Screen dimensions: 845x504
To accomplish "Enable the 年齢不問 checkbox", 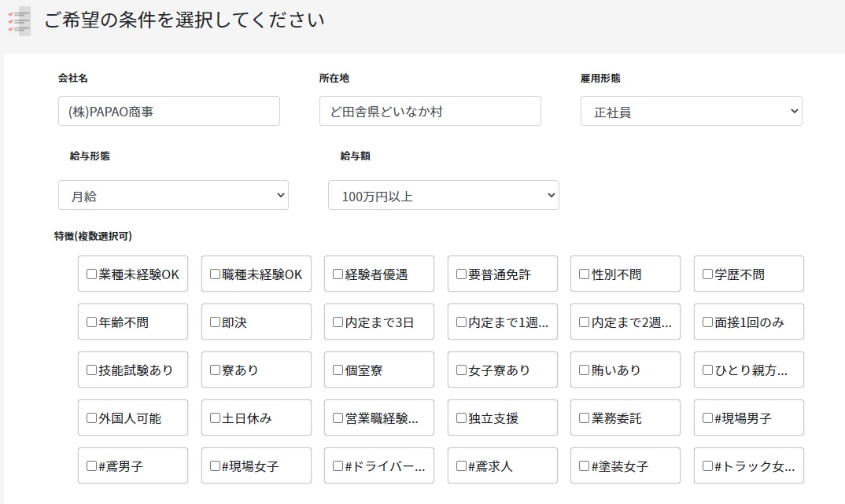I will (92, 322).
